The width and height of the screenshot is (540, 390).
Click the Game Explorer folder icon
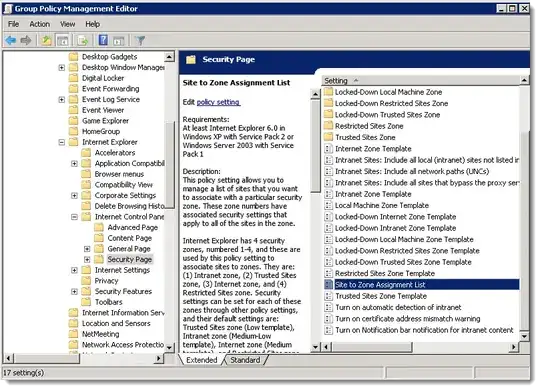[73, 121]
